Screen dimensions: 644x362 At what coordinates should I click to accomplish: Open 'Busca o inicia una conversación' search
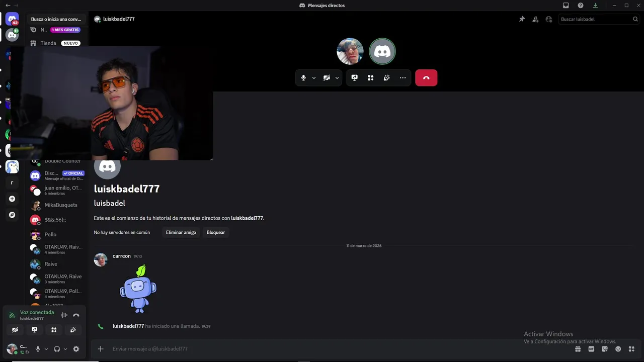56,19
